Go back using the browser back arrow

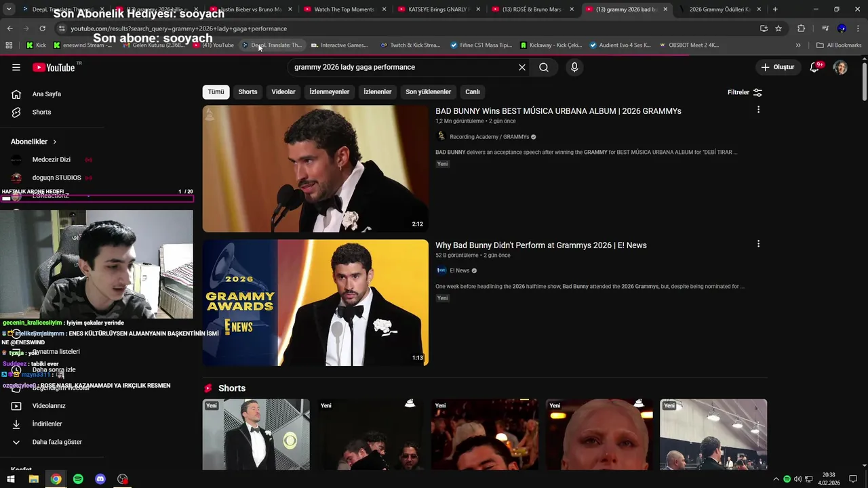(x=10, y=28)
